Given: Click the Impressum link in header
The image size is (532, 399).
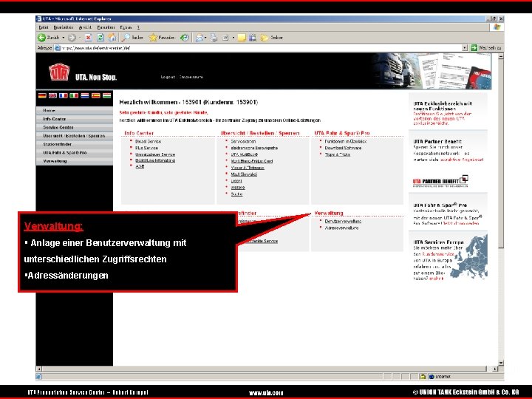Looking at the screenshot, I should click(x=191, y=77).
